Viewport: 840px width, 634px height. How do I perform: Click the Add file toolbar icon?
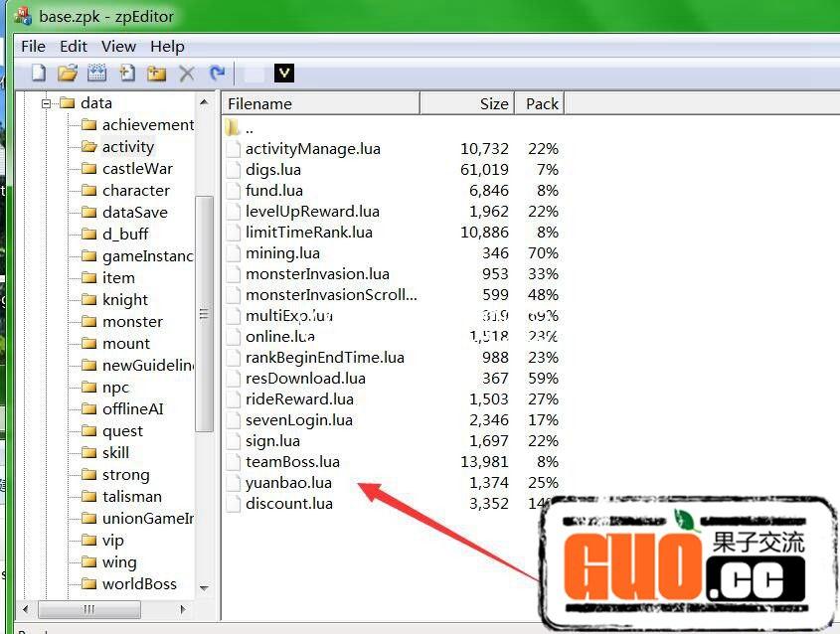126,73
